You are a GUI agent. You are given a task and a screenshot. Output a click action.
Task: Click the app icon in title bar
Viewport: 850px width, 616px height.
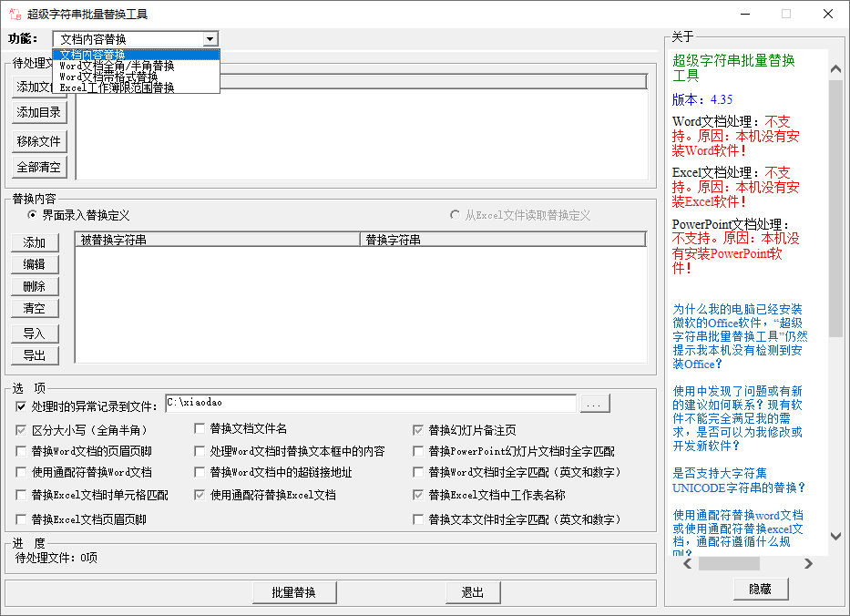point(15,14)
